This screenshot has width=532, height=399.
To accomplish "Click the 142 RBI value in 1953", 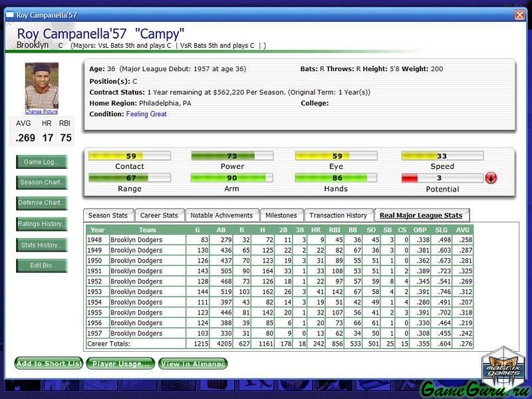I will coord(334,292).
